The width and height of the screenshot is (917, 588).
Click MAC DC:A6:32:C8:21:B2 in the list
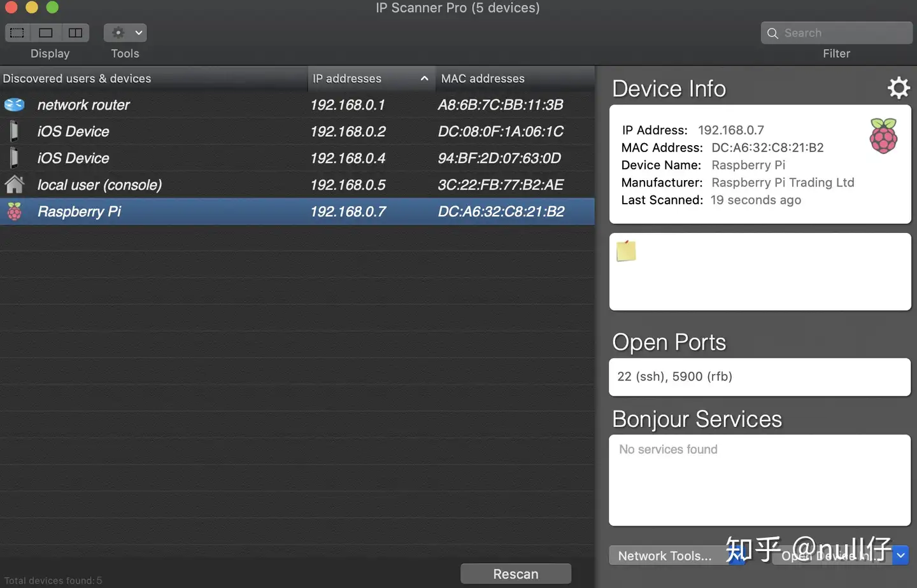[x=501, y=211]
